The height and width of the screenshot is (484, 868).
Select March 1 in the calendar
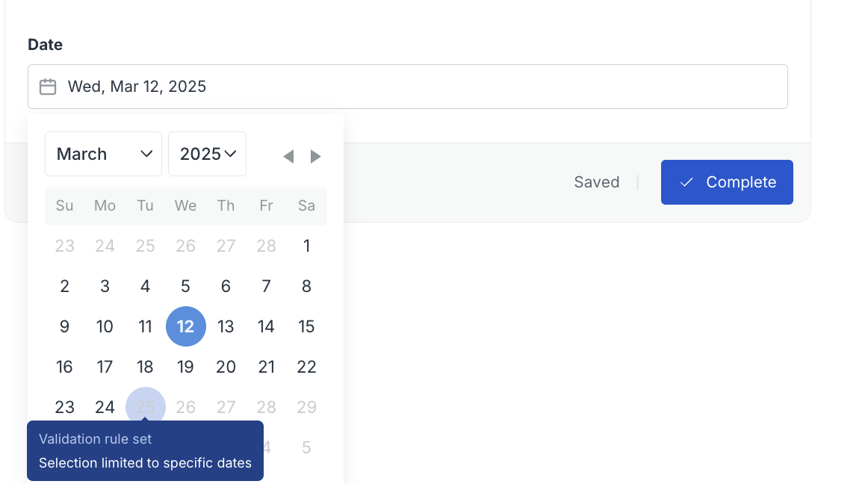coord(307,246)
